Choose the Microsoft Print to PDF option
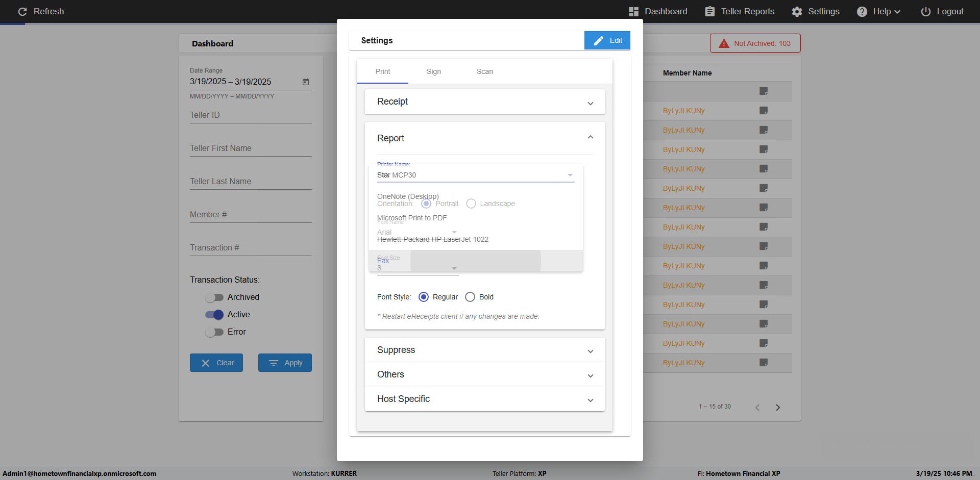 point(476,218)
